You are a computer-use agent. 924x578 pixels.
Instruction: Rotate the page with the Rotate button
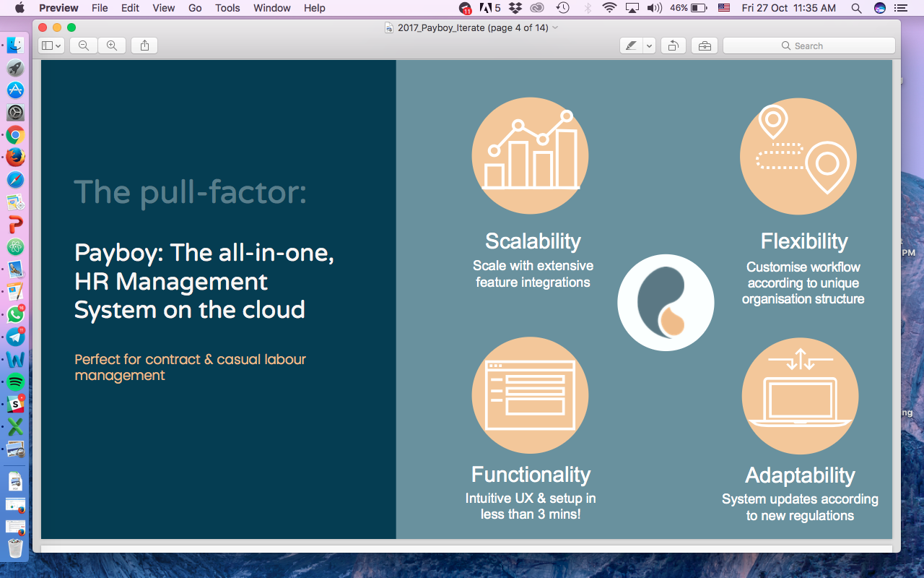tap(673, 46)
